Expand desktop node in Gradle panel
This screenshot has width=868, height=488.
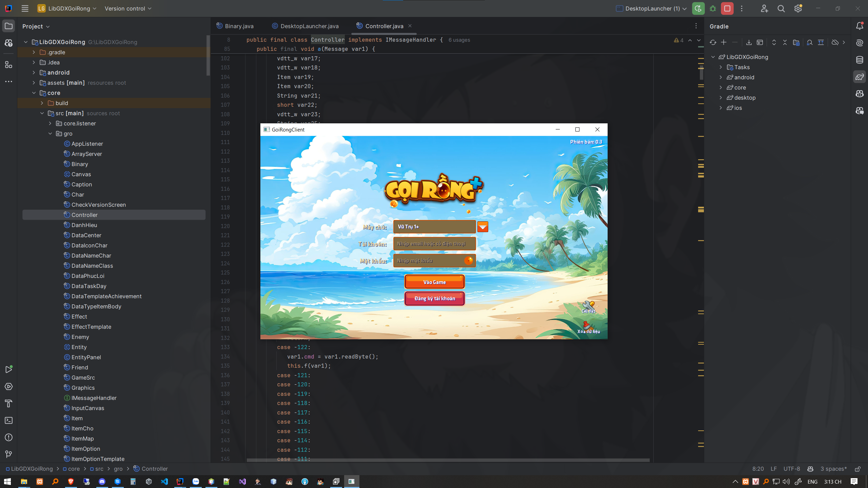click(x=721, y=98)
